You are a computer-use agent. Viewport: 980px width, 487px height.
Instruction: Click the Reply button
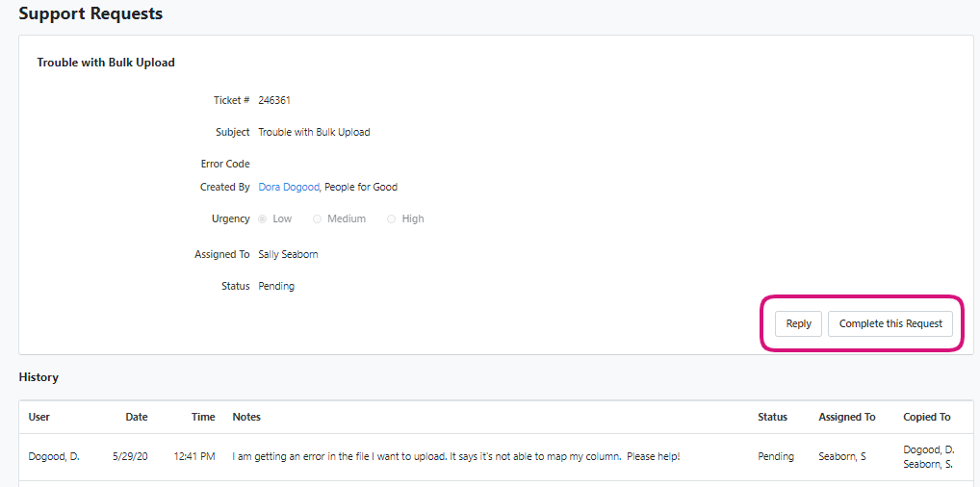click(798, 323)
